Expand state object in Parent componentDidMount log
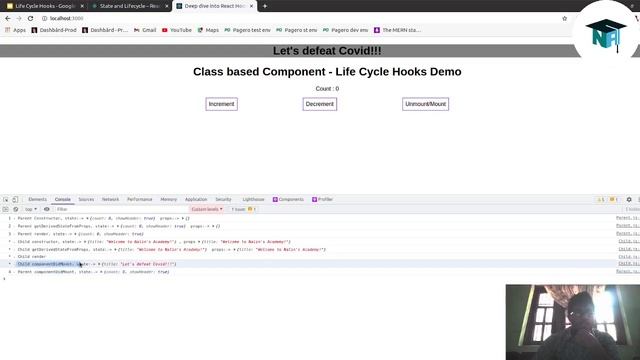This screenshot has height=360, width=640. point(101,272)
